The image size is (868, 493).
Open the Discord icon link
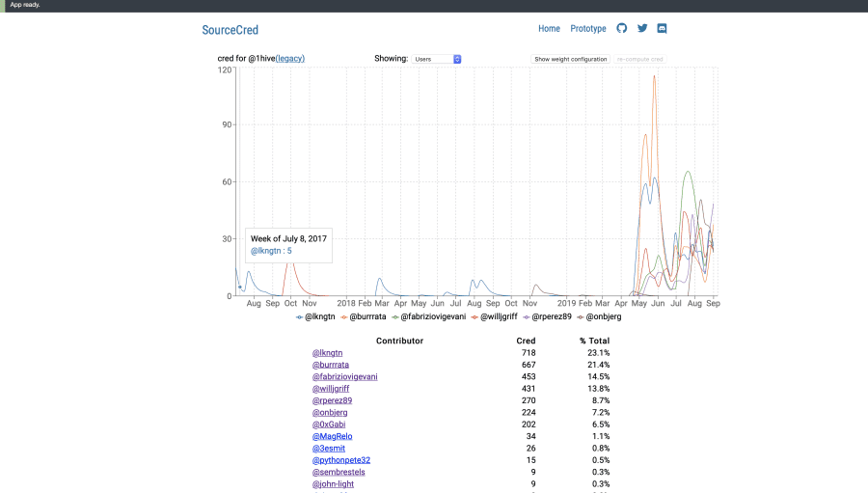tap(662, 28)
